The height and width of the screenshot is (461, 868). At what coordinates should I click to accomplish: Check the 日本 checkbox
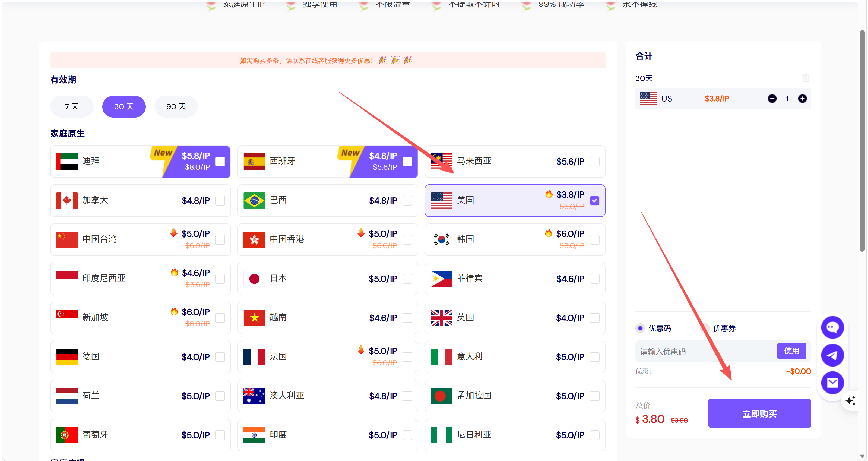pos(407,279)
